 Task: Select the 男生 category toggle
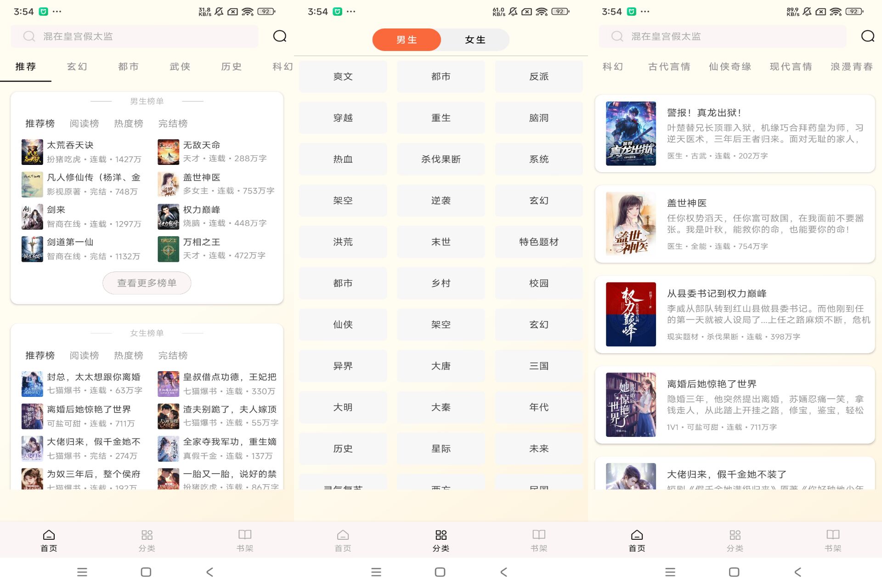(x=406, y=40)
